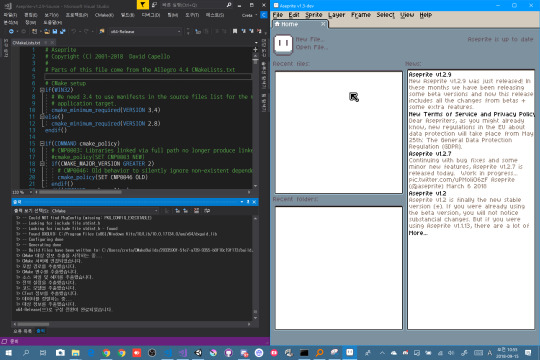The height and width of the screenshot is (360, 540).
Task: Open the Camera app icon in the taskbar
Action: (x=60, y=353)
